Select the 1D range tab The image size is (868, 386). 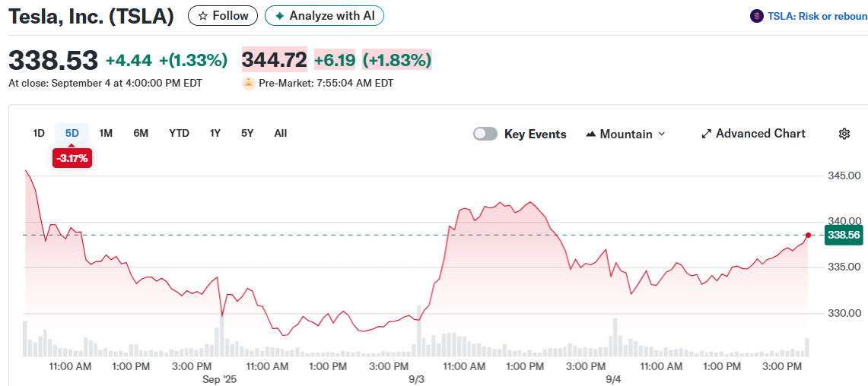[39, 133]
